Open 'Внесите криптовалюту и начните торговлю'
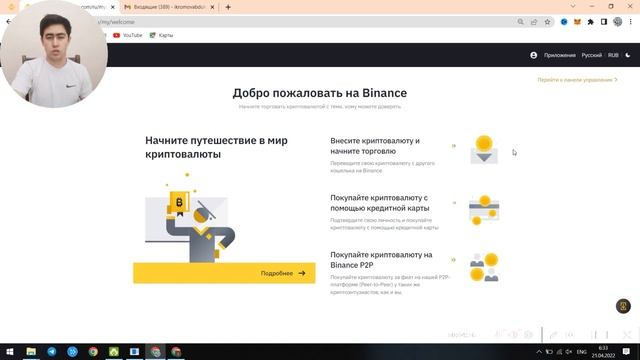 click(x=375, y=146)
